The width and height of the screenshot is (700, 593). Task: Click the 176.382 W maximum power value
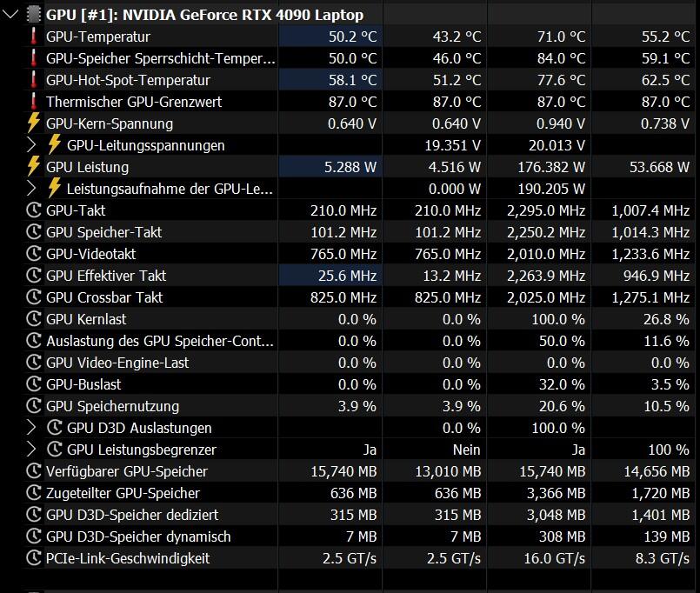click(551, 167)
